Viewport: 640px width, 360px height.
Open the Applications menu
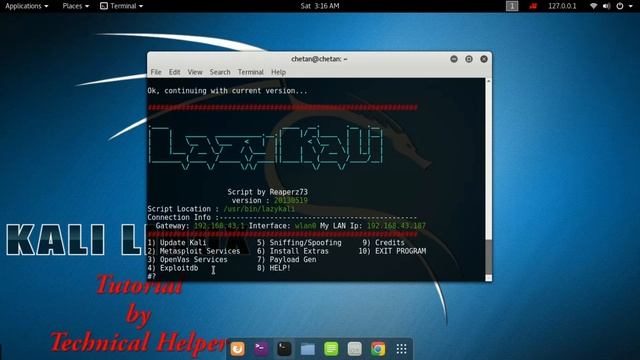pyautogui.click(x=27, y=6)
